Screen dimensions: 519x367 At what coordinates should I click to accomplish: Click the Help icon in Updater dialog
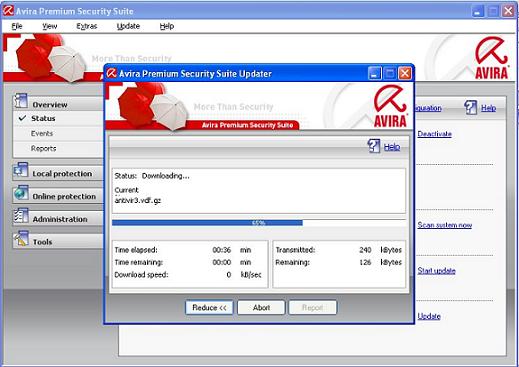coord(374,146)
